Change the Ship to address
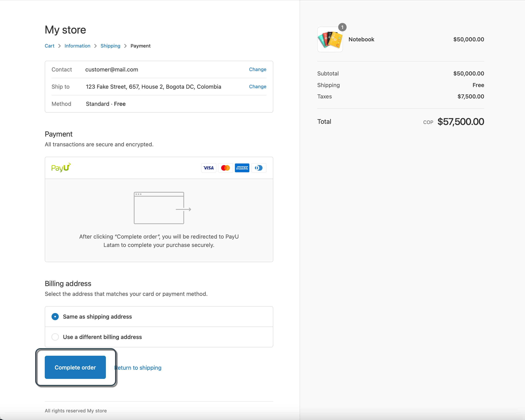The width and height of the screenshot is (525, 420). pos(258,87)
